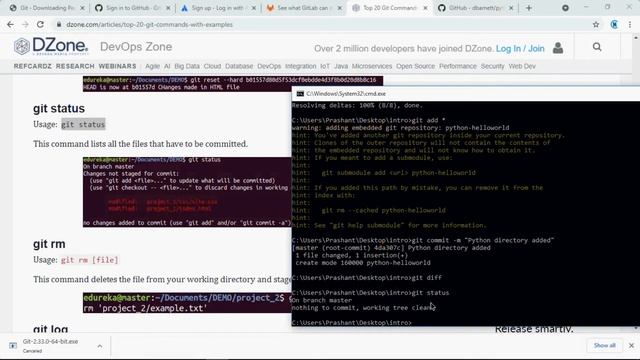Screen dimensions: 640x360
Task: Close the Top 20 Git Commands tab
Action: (425, 8)
